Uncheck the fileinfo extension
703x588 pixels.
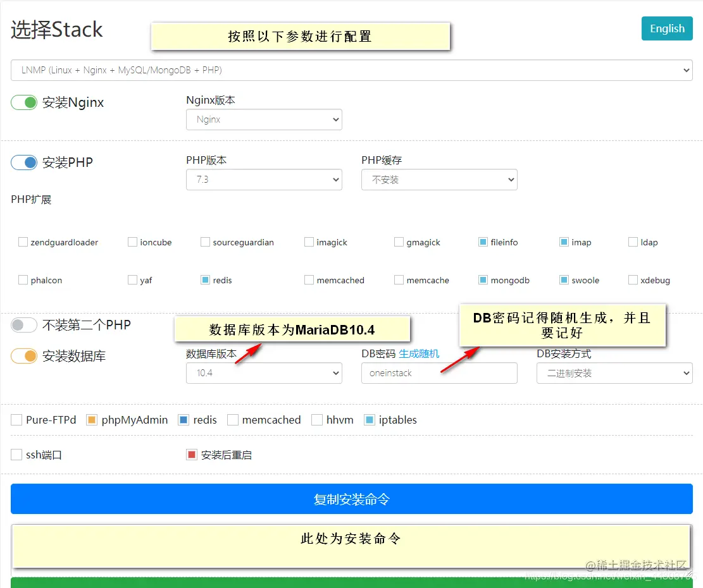(x=483, y=242)
